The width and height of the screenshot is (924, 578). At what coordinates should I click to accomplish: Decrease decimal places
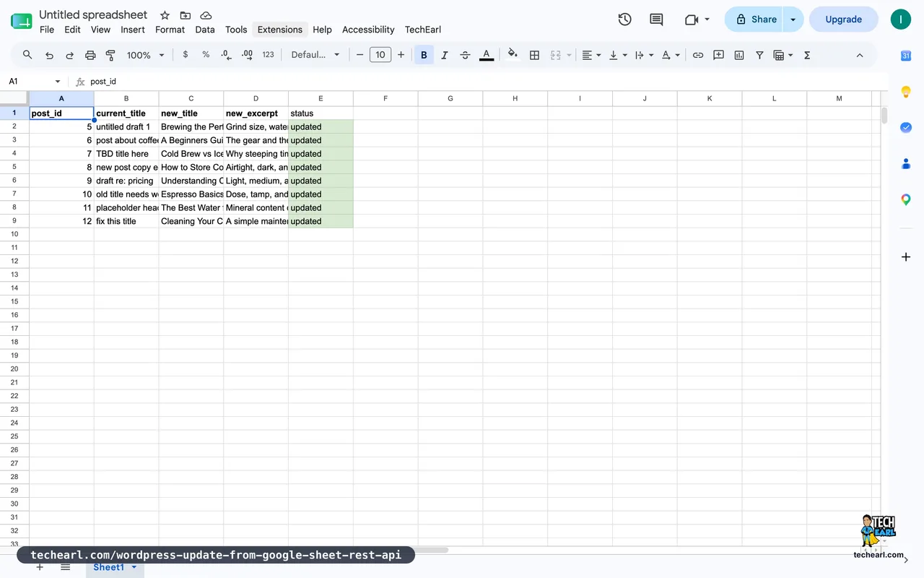(226, 55)
